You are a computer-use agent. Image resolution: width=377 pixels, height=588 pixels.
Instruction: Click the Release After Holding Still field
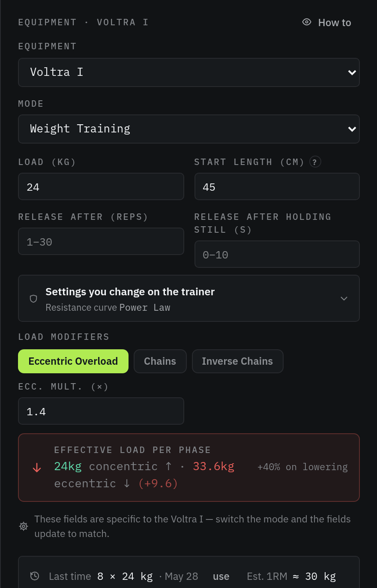(277, 254)
